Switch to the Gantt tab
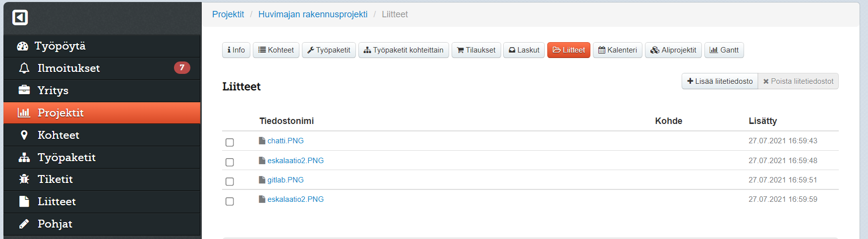This screenshot has height=239, width=868. (724, 50)
